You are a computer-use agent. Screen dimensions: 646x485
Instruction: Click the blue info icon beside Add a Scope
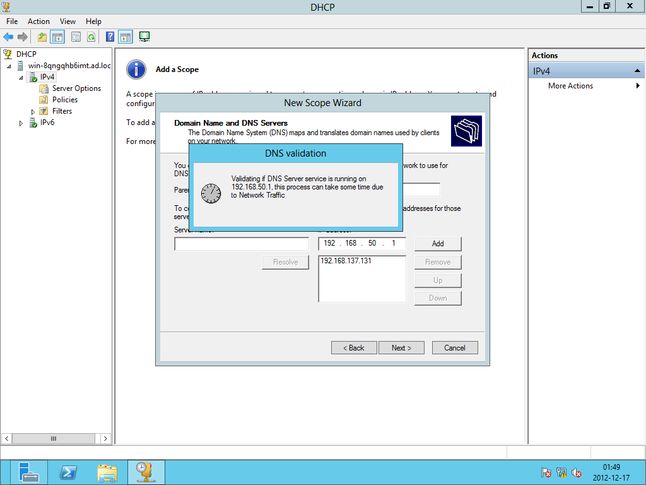click(136, 69)
